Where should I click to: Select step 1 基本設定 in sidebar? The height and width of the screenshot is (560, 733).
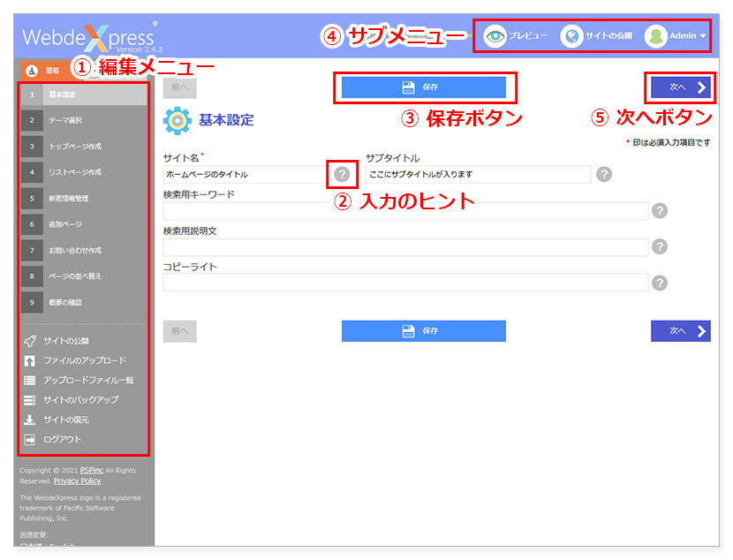(x=84, y=95)
